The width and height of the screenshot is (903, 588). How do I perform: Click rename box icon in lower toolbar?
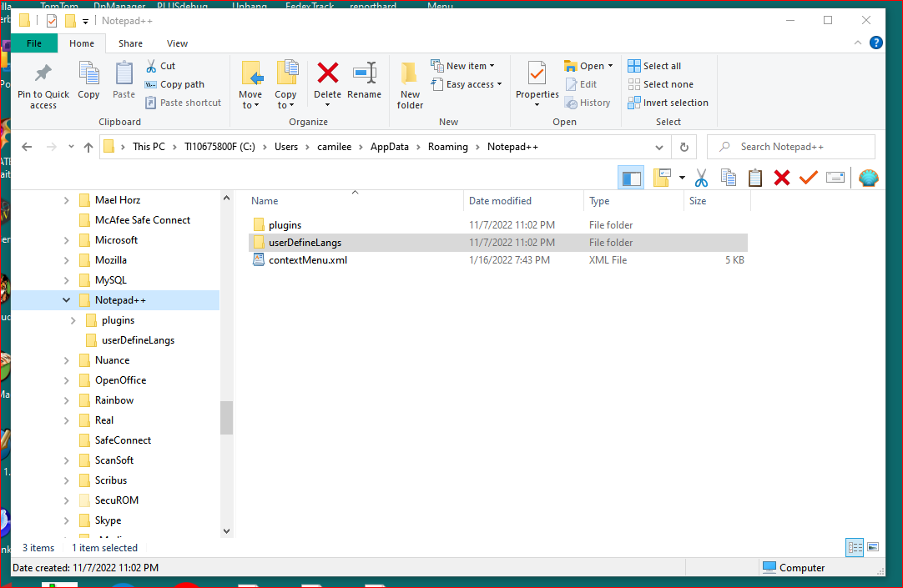(835, 178)
